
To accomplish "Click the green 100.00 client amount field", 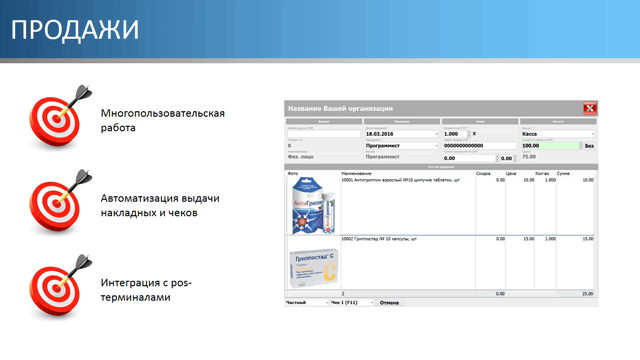I will (x=550, y=146).
